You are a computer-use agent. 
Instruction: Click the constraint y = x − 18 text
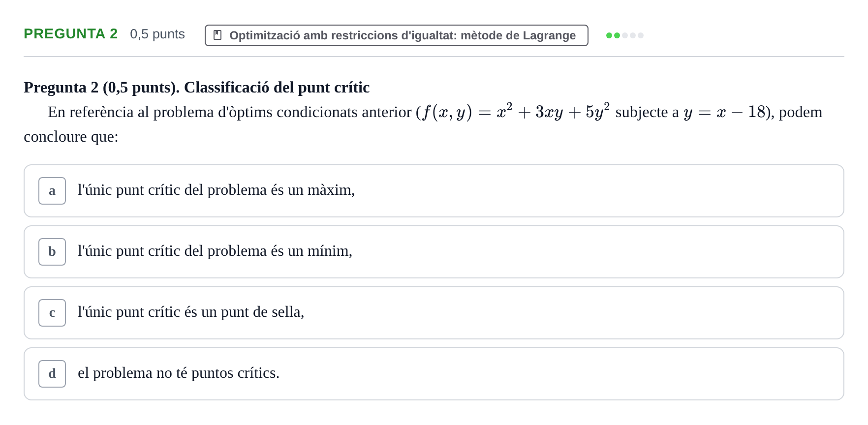point(724,112)
